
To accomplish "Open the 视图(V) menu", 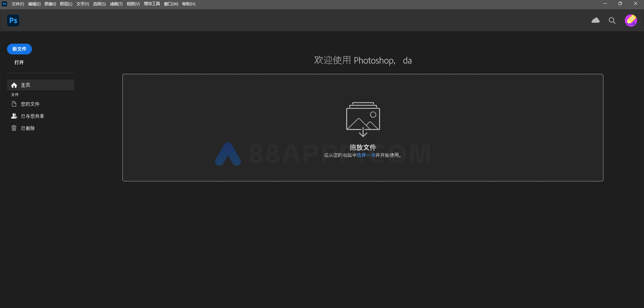I will tap(133, 4).
